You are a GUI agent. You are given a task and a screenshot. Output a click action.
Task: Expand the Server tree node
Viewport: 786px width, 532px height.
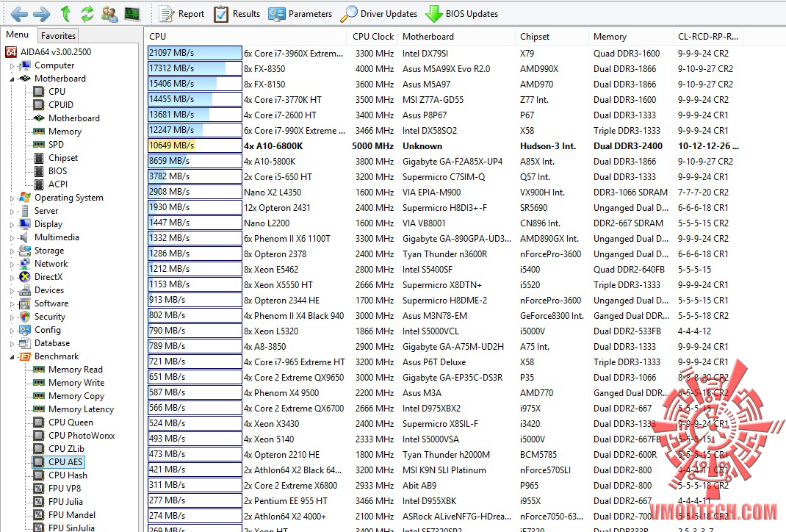click(x=12, y=211)
